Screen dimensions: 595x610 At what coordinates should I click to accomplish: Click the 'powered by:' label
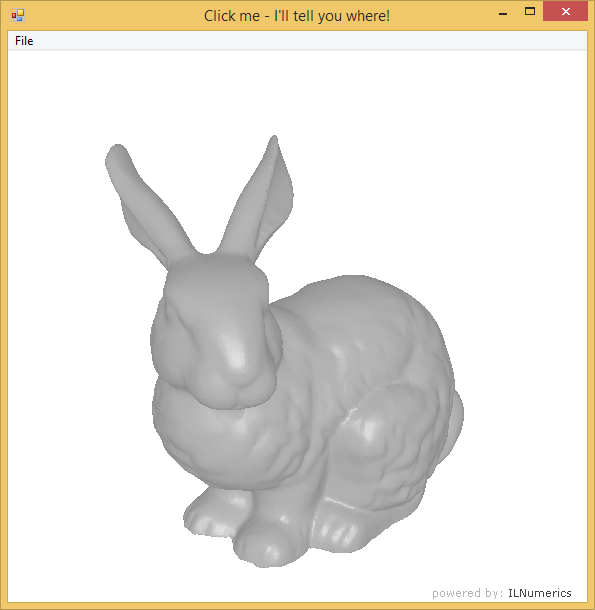point(467,593)
